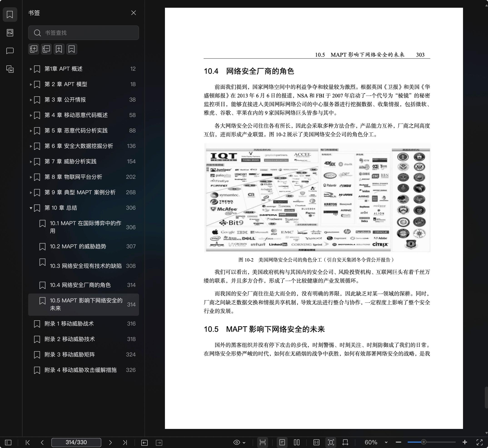Image resolution: width=488 pixels, height=448 pixels.
Task: Click the page number 303 in header
Action: (420, 55)
